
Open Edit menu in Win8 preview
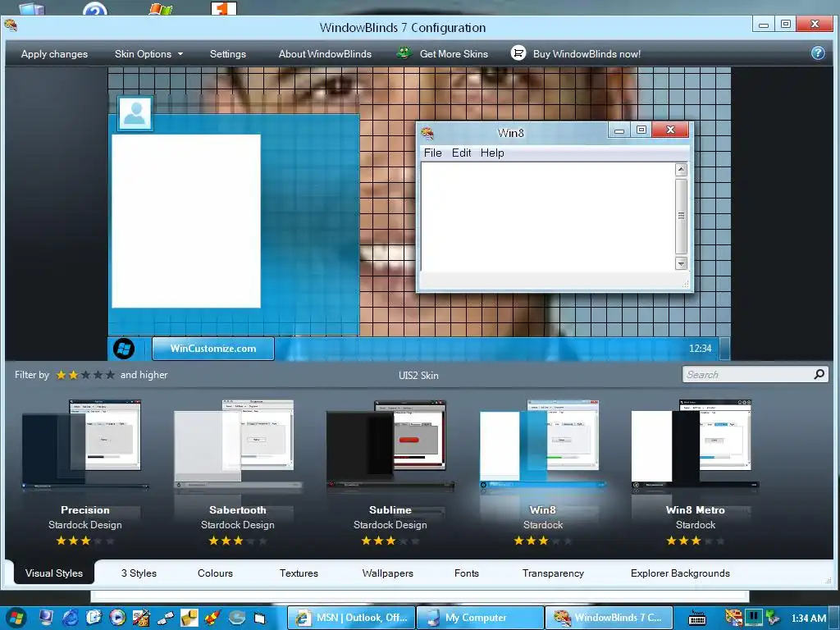pyautogui.click(x=461, y=153)
